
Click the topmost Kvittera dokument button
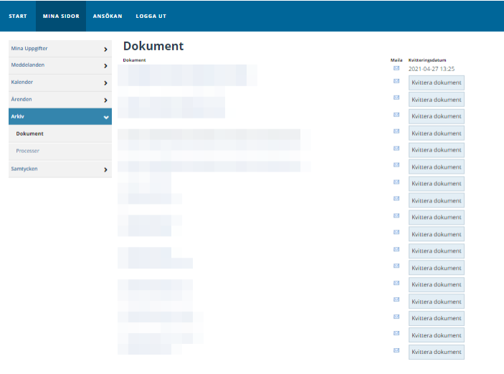436,83
